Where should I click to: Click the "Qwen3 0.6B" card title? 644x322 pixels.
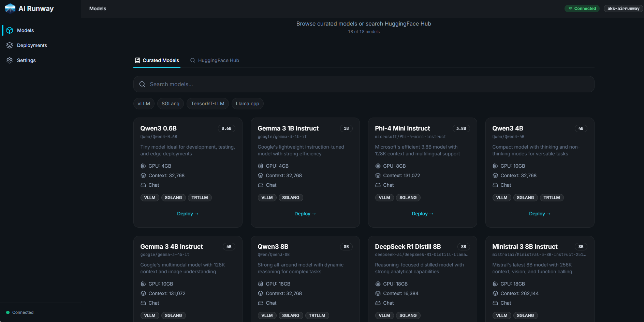pos(159,128)
